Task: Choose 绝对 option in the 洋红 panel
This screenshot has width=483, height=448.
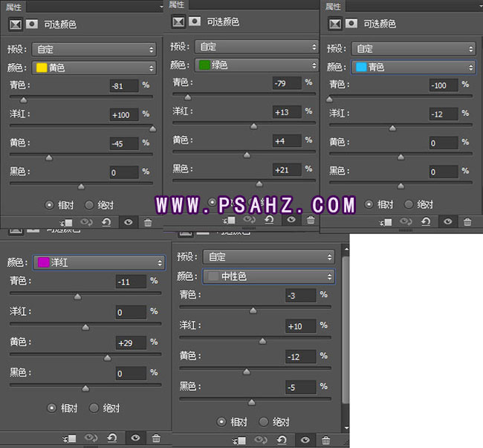Action: coord(94,408)
